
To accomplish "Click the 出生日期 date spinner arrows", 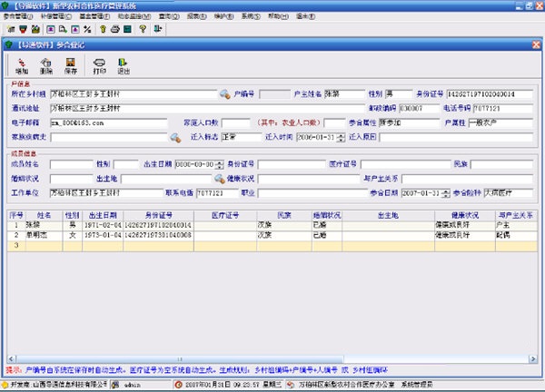I will tap(219, 164).
